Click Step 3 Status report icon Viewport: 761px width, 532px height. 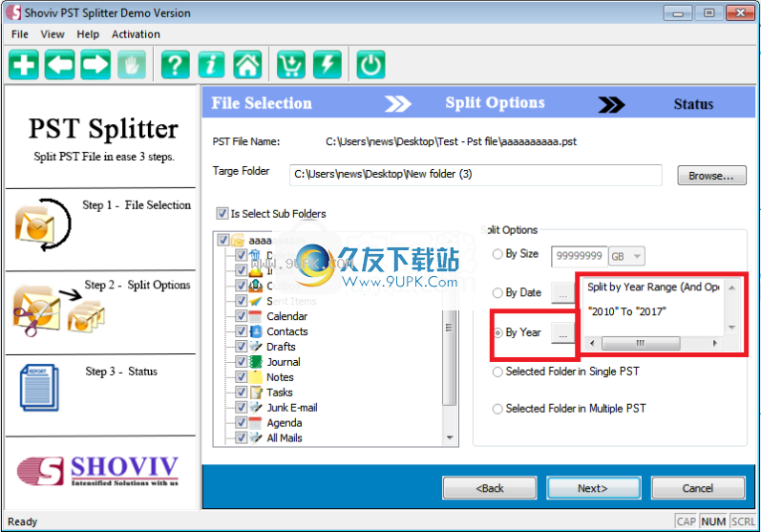(x=39, y=388)
